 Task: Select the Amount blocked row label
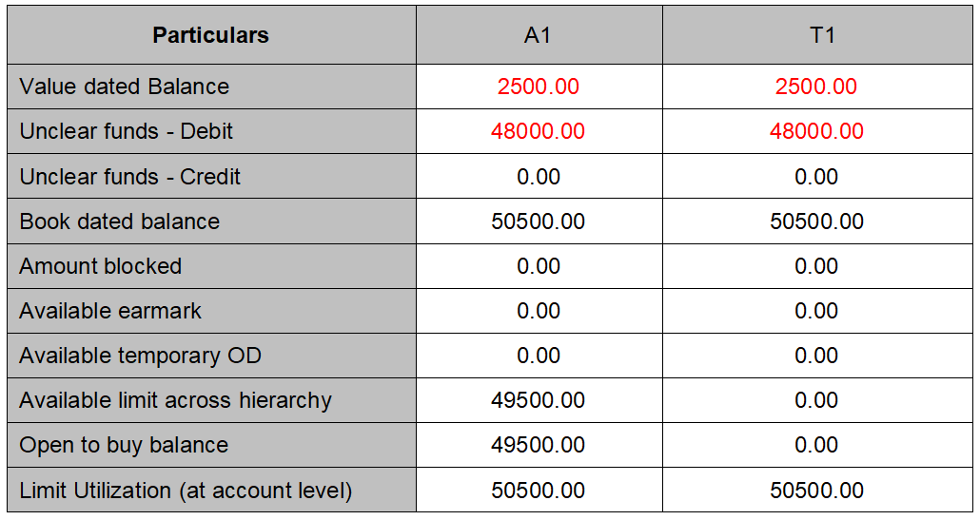tap(100, 266)
